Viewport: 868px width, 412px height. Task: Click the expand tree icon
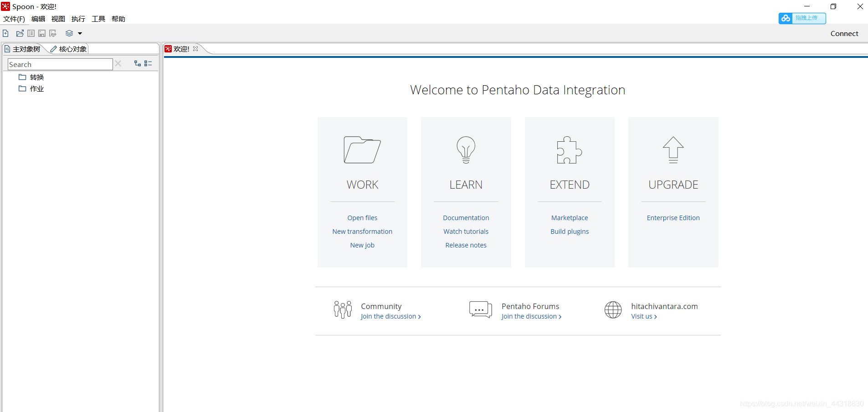tap(138, 63)
